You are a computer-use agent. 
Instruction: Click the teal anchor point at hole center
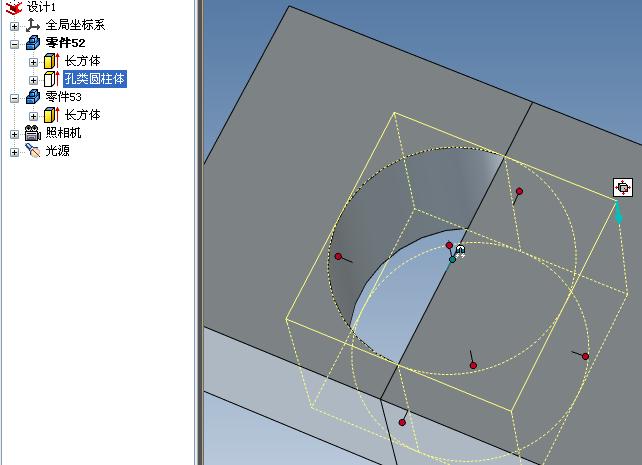[452, 260]
